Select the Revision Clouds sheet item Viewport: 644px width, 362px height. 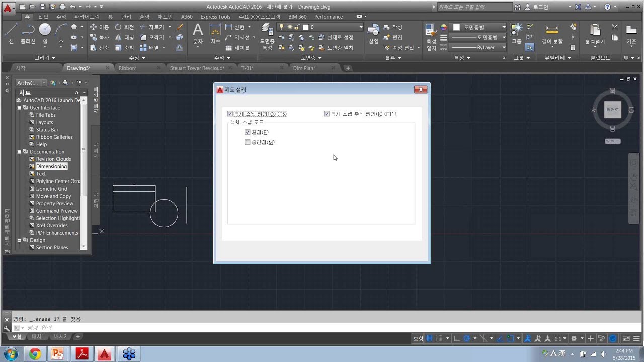pyautogui.click(x=53, y=159)
